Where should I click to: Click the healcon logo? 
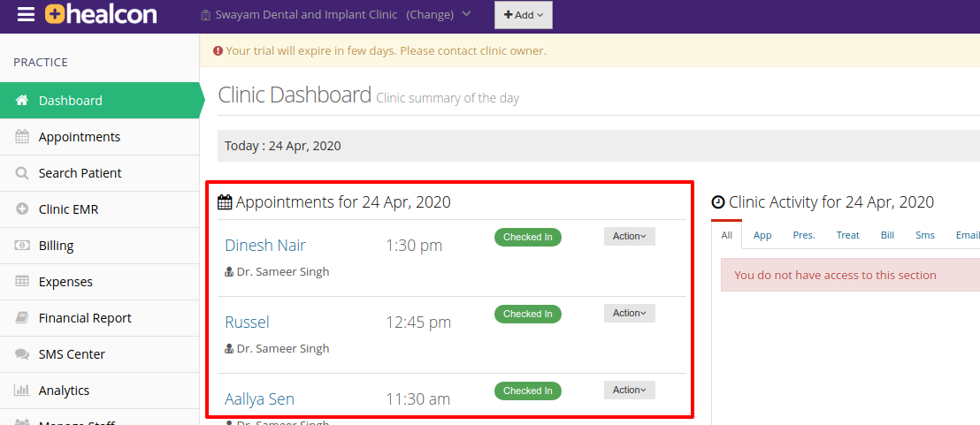coord(101,14)
